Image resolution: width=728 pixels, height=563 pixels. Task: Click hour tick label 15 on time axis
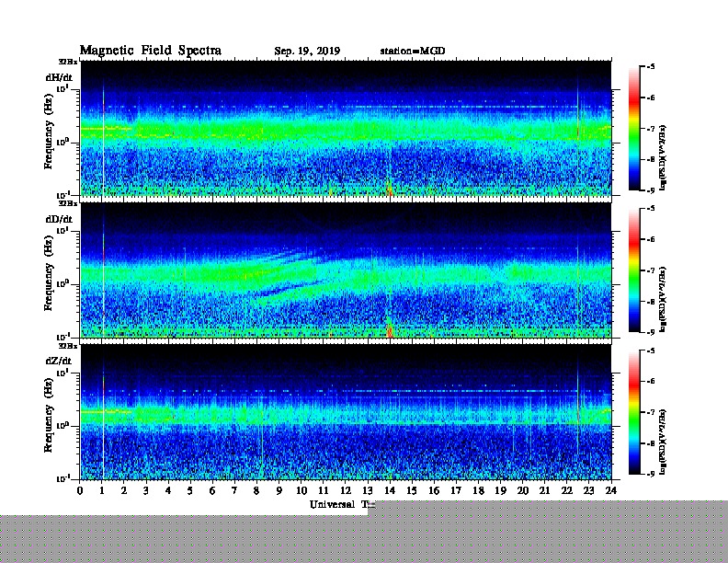[412, 490]
